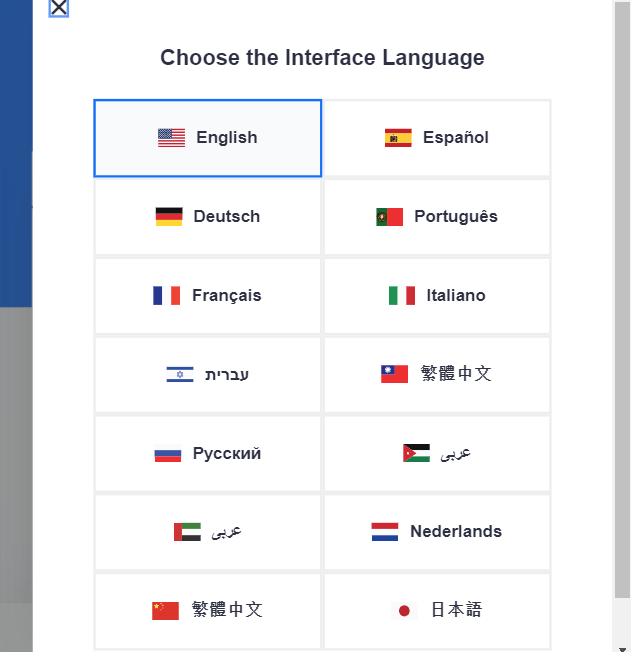Click the Jordanian flag icon
Screen dimensions: 631x652
click(x=416, y=453)
